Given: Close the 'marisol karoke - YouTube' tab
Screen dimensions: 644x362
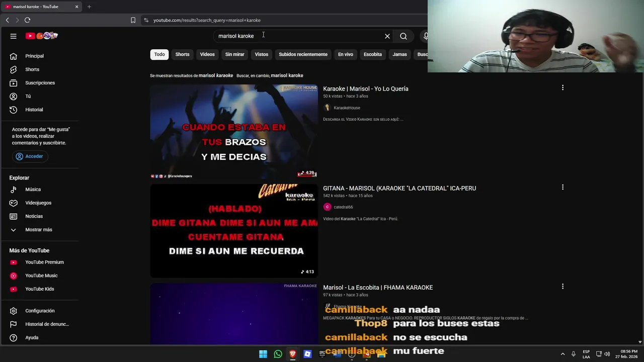Looking at the screenshot, I should pos(76,7).
